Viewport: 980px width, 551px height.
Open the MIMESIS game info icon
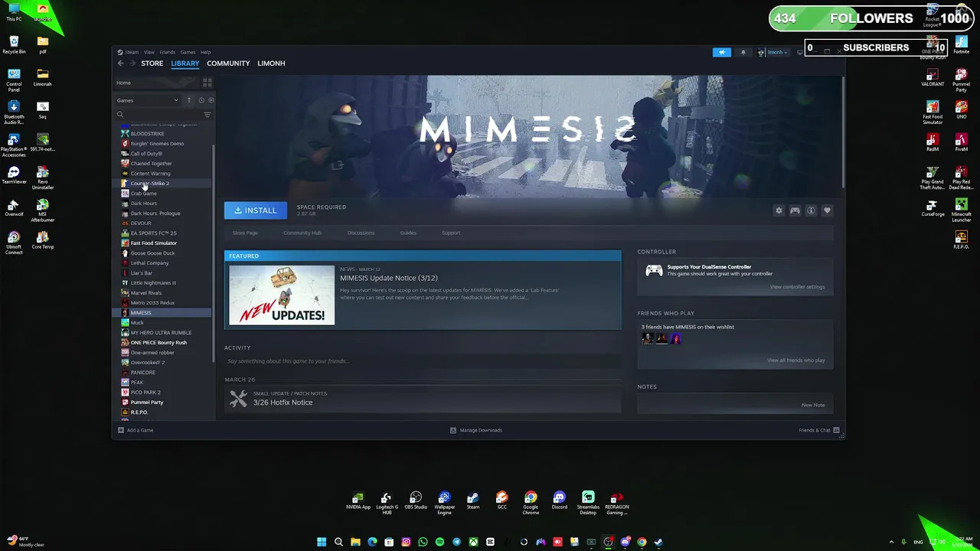coord(811,210)
